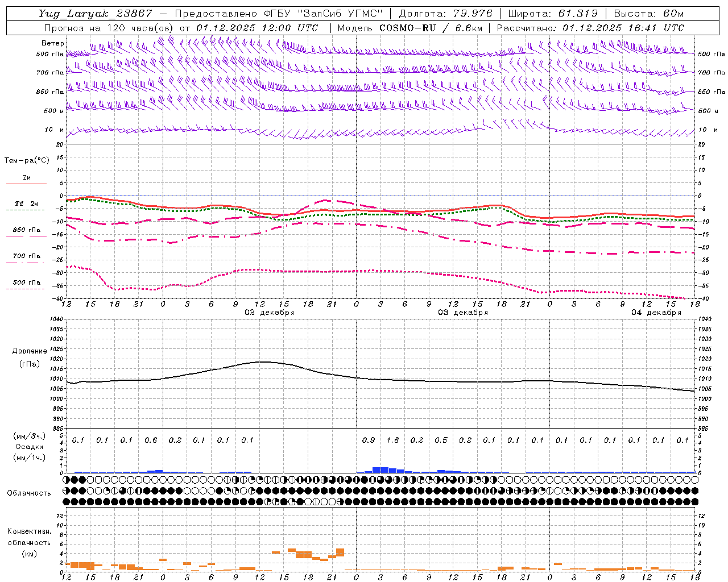The image size is (728, 582).
Task: Click the (мм/3ч.) unit label
Action: (x=29, y=436)
